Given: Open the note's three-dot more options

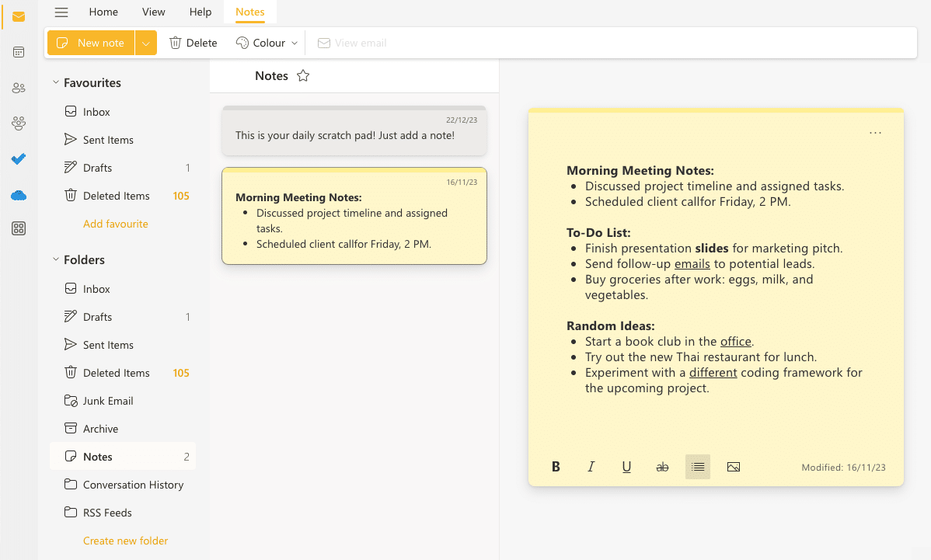Looking at the screenshot, I should pyautogui.click(x=875, y=133).
